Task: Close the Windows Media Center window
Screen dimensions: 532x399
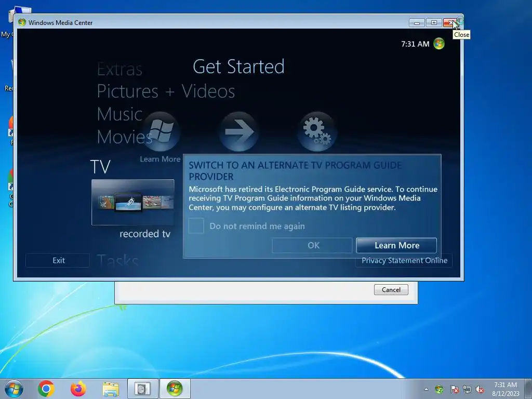Action: pyautogui.click(x=451, y=23)
